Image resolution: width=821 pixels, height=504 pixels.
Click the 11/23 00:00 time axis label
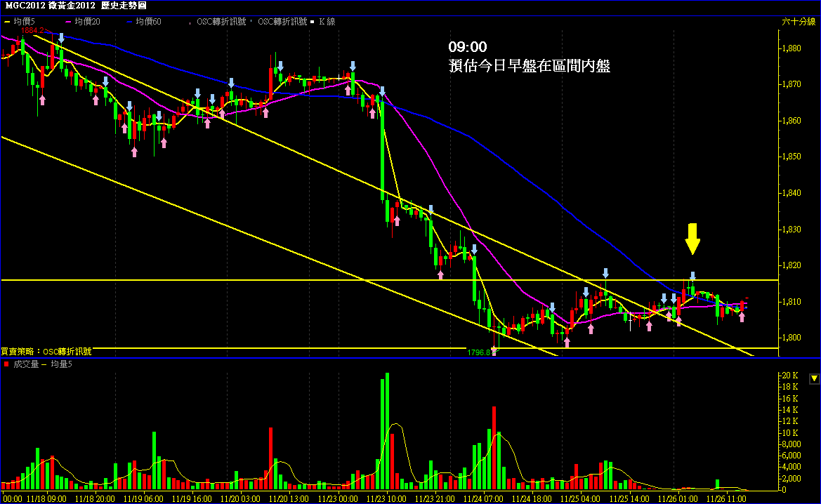(x=338, y=499)
